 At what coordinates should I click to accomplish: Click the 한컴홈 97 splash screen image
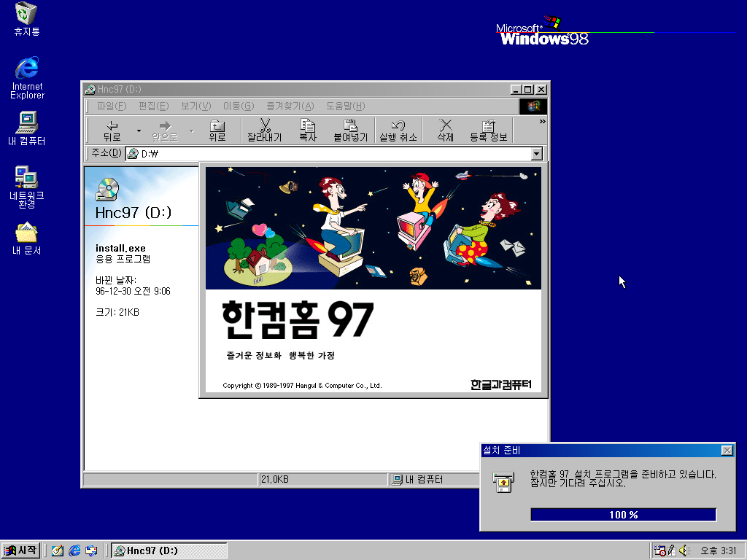point(373,279)
